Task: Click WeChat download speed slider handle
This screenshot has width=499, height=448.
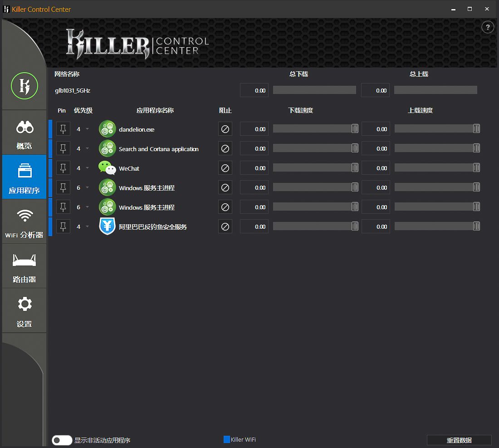Action: pyautogui.click(x=355, y=168)
